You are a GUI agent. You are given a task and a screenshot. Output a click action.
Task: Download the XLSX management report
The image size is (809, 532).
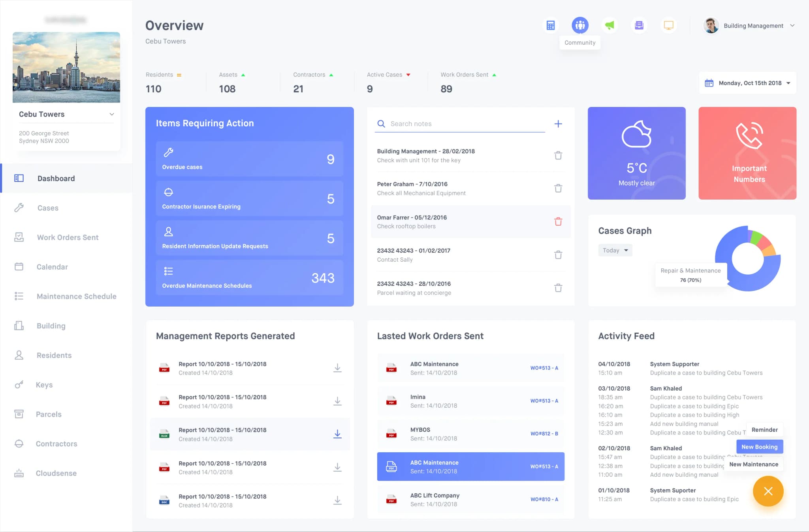pyautogui.click(x=337, y=434)
